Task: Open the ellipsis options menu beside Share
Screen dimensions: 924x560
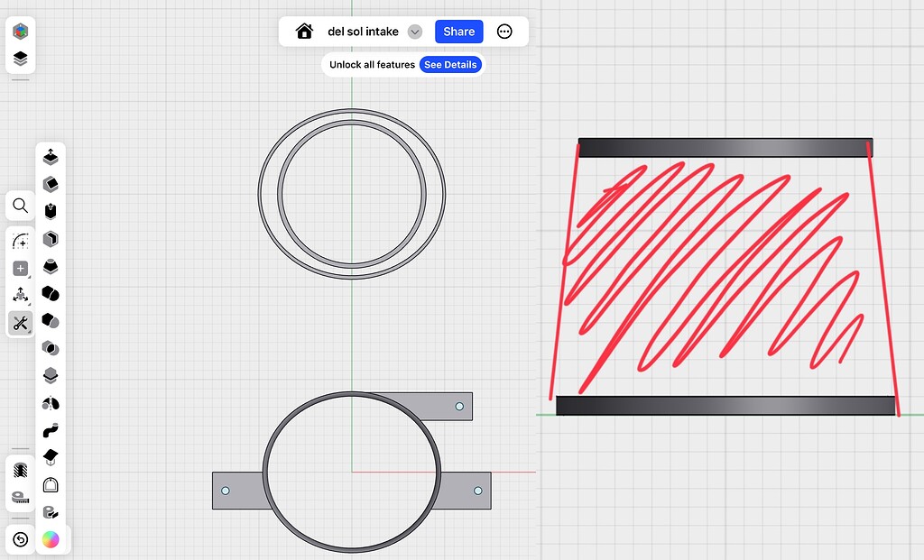Action: [x=504, y=31]
